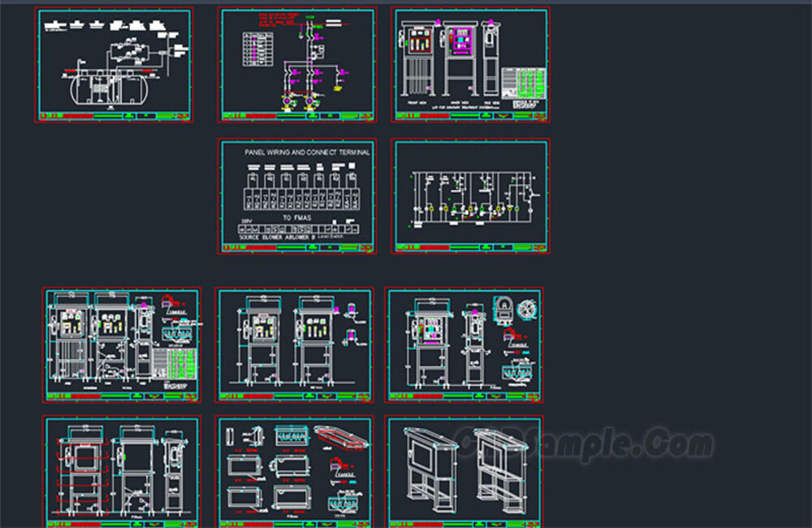Click the "TO FMAS" label

point(296,218)
